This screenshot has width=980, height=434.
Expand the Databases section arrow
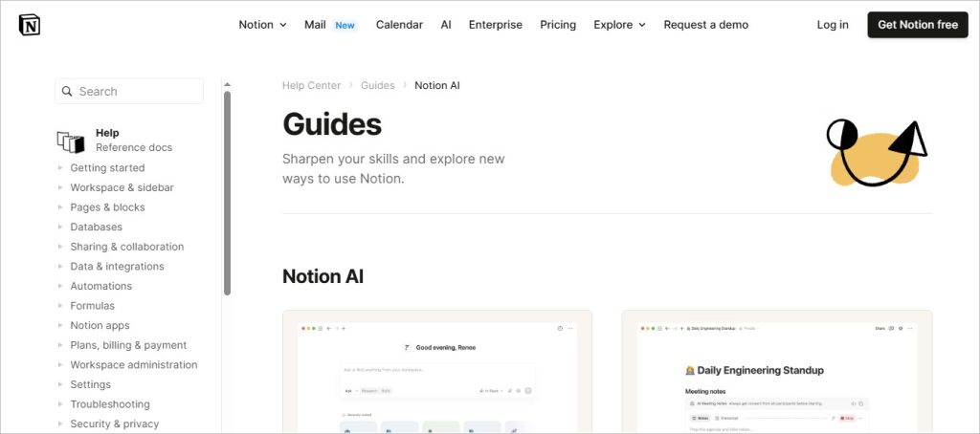(x=60, y=227)
